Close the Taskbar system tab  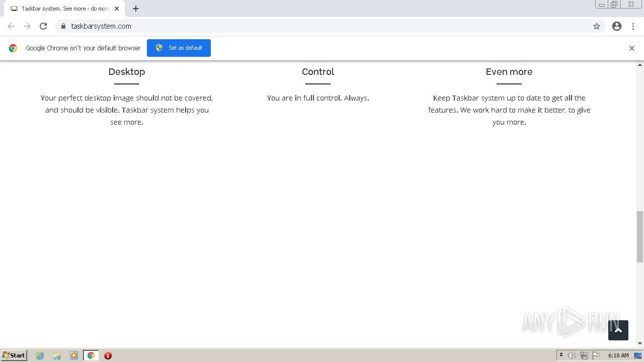(117, 9)
